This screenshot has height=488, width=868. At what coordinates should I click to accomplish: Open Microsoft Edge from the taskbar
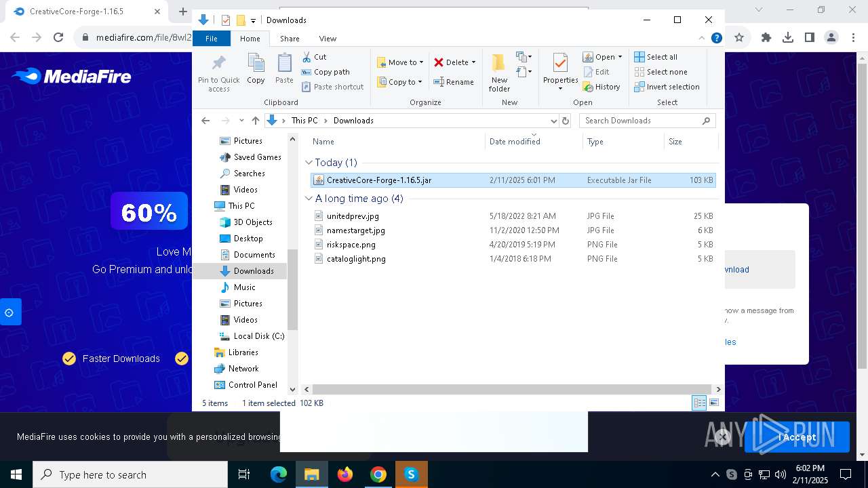[279, 474]
